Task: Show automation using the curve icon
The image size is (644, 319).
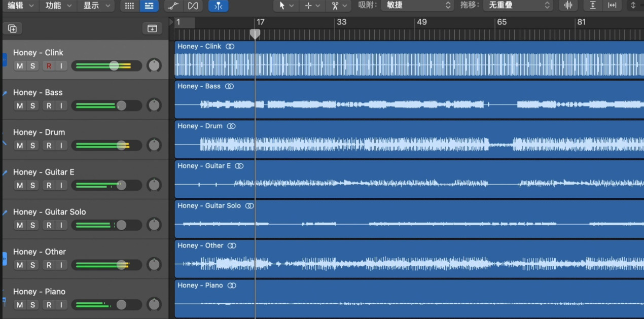Action: tap(173, 6)
